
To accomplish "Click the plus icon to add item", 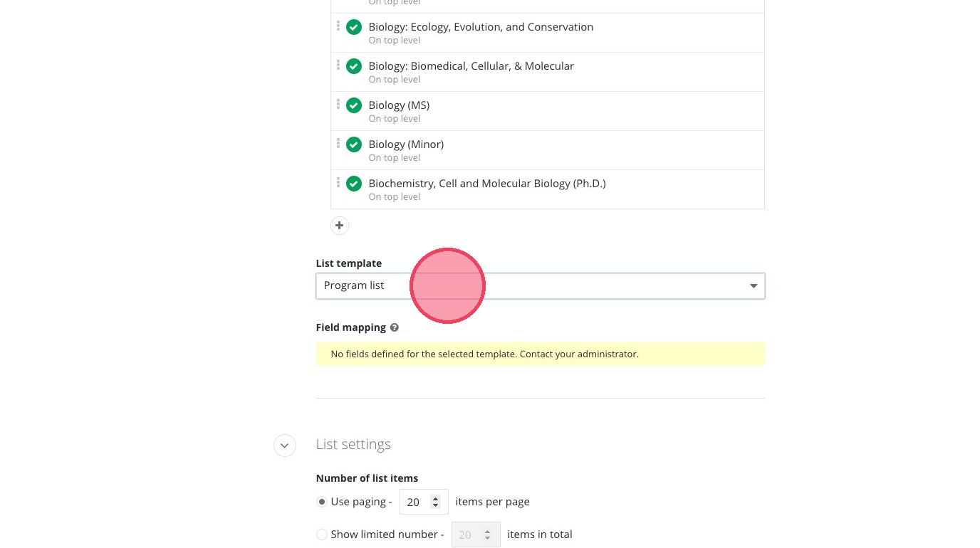I will [x=340, y=226].
